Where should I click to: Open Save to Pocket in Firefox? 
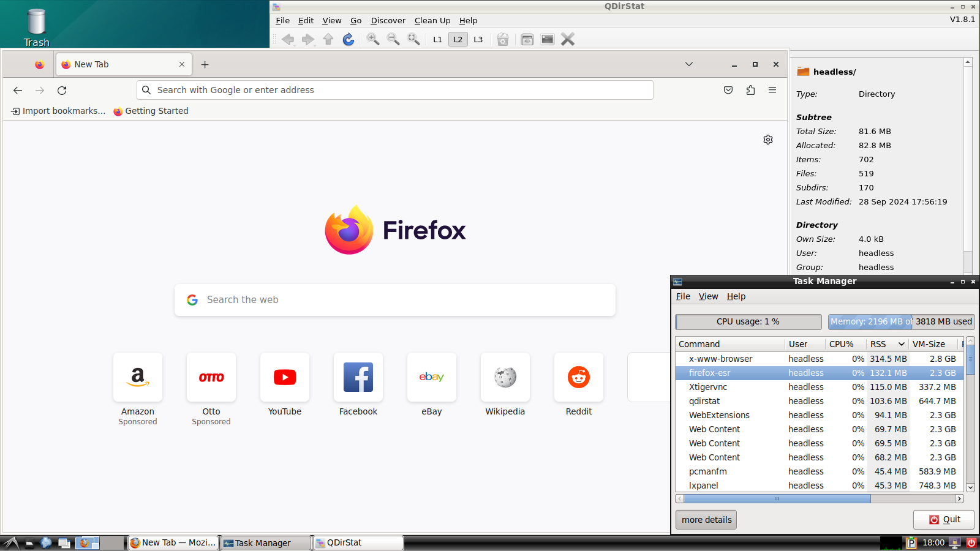pyautogui.click(x=728, y=90)
